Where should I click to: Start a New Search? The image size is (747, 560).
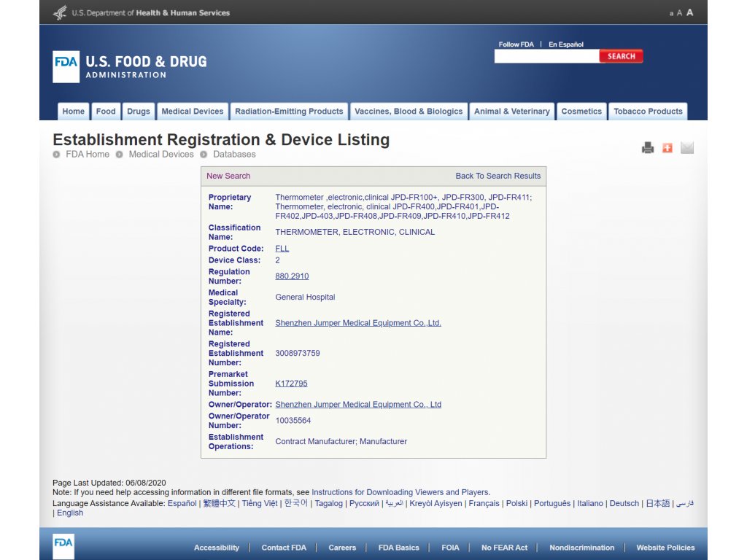coord(228,176)
